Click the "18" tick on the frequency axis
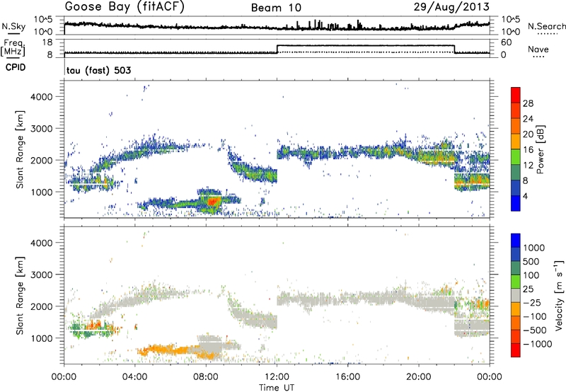The image size is (566, 392). 47,42
